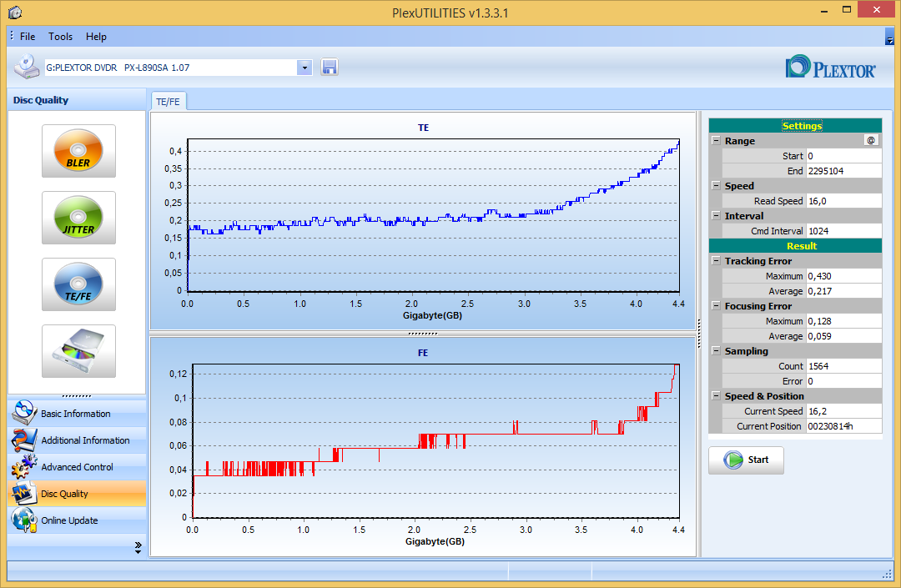Go to Disc Quality section

point(77,493)
